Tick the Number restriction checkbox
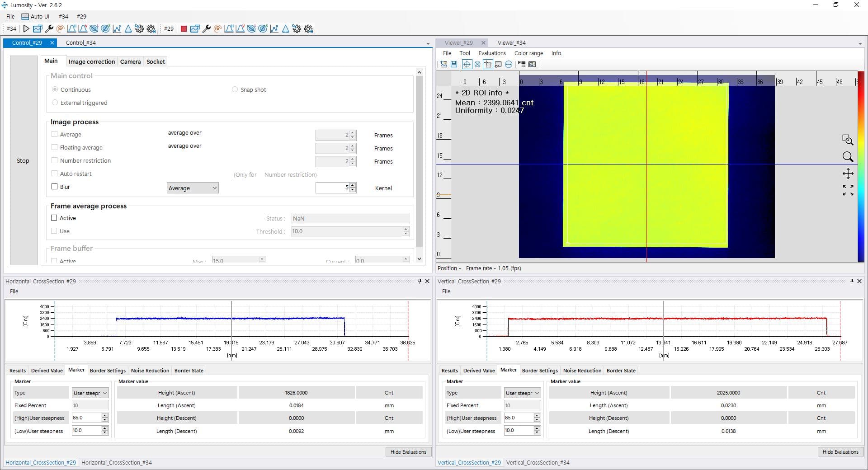Screen dimensions: 868x470 55,160
